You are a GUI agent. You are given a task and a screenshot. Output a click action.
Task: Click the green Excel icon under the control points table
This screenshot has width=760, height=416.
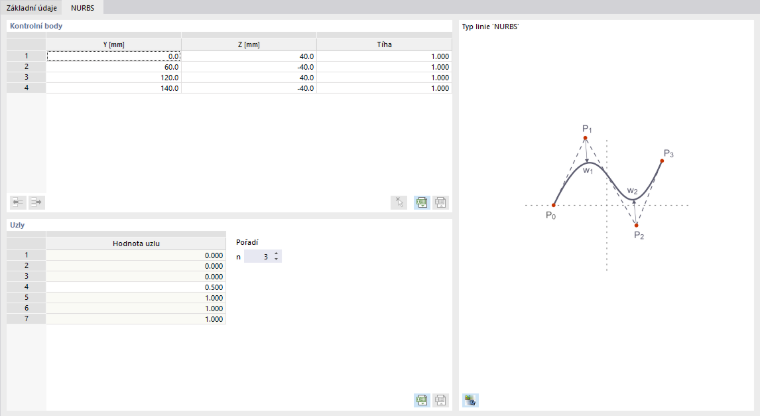[422, 203]
